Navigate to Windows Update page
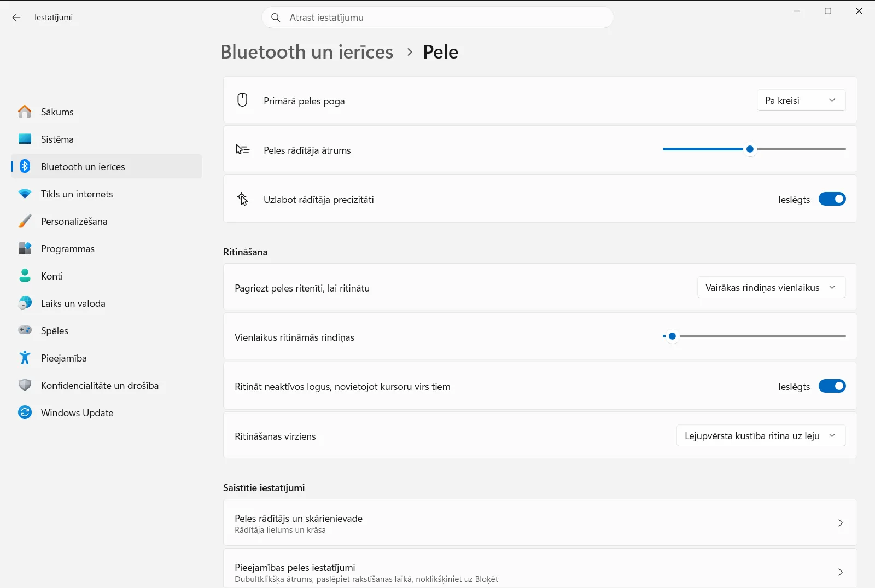The image size is (875, 588). pos(107,412)
